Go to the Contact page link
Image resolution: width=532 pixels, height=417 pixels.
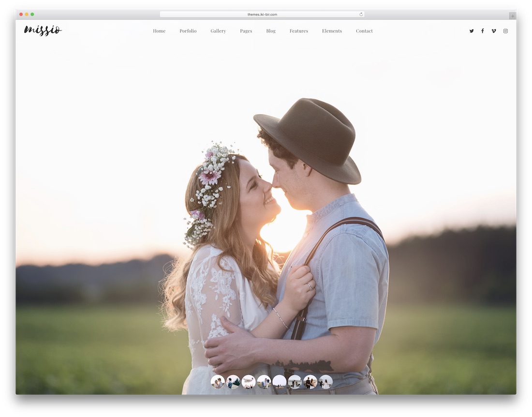tap(364, 30)
